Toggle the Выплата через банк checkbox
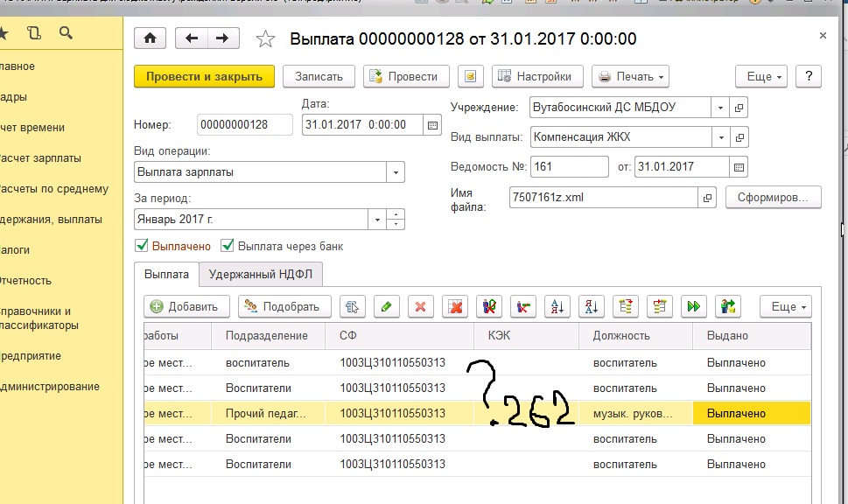Viewport: 848px width, 504px height. pos(228,246)
